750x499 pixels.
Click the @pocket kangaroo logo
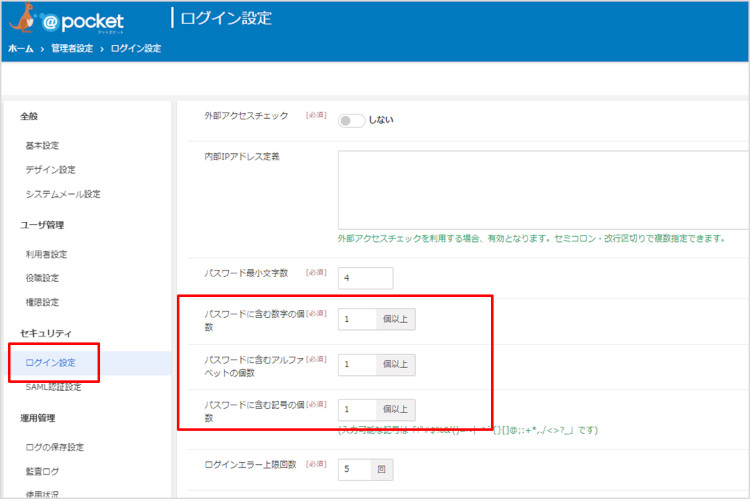coord(66,19)
